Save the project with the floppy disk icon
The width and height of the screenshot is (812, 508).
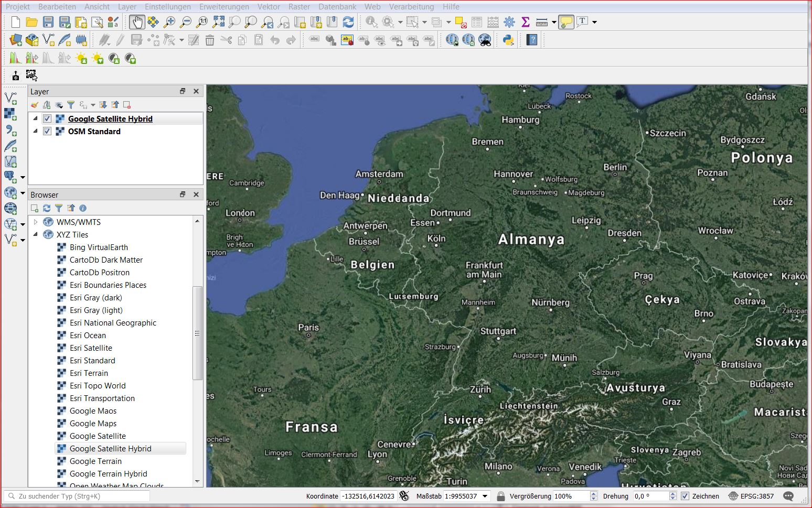pyautogui.click(x=48, y=22)
